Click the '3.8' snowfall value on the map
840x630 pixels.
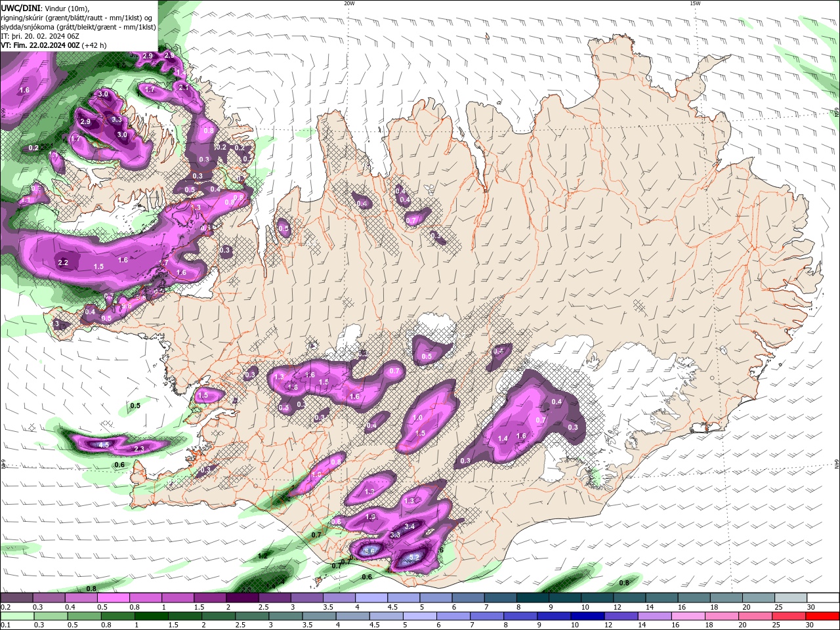[395, 535]
